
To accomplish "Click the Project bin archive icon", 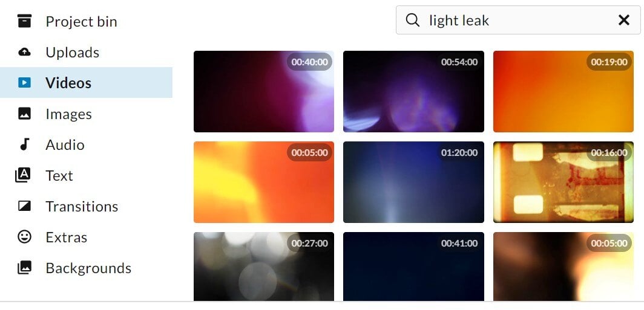I will click(25, 21).
